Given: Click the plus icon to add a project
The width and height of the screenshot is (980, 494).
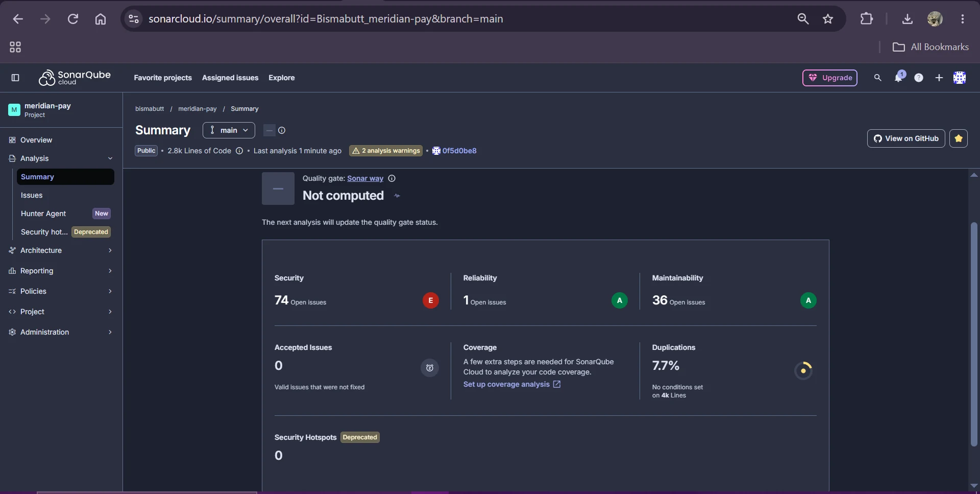Looking at the screenshot, I should tap(939, 78).
